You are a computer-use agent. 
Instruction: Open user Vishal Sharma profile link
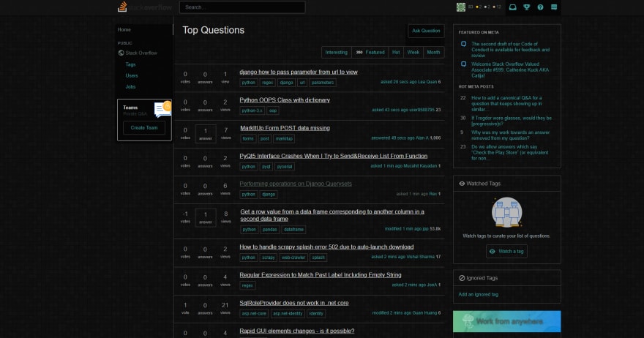(420, 257)
